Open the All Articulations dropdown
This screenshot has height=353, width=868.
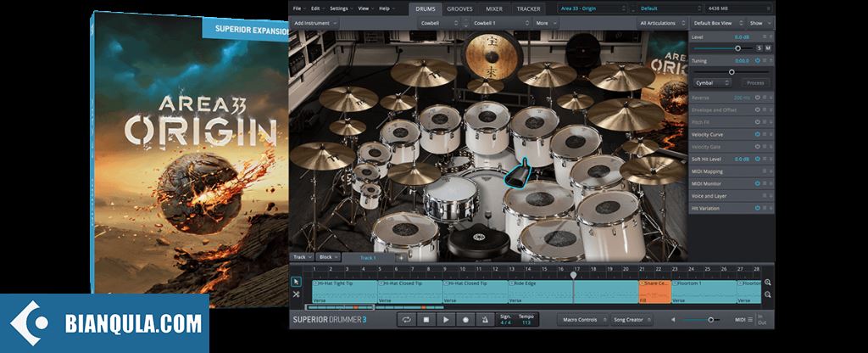pyautogui.click(x=661, y=23)
